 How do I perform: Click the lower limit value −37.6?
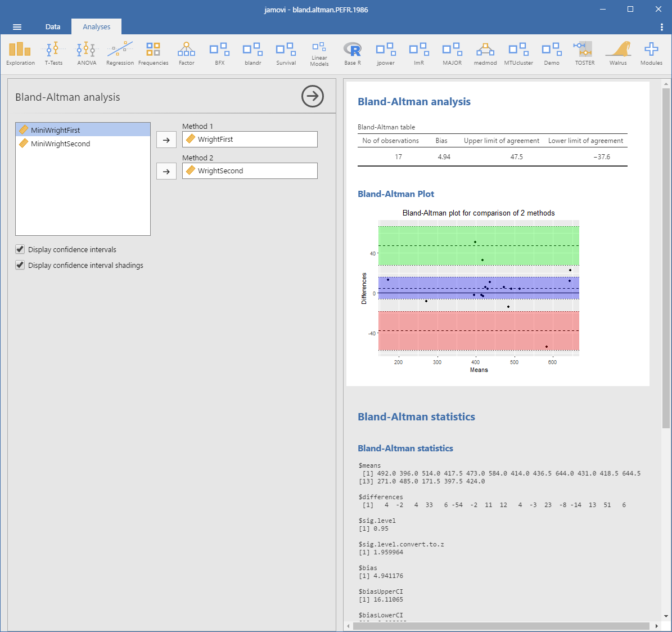pos(602,157)
